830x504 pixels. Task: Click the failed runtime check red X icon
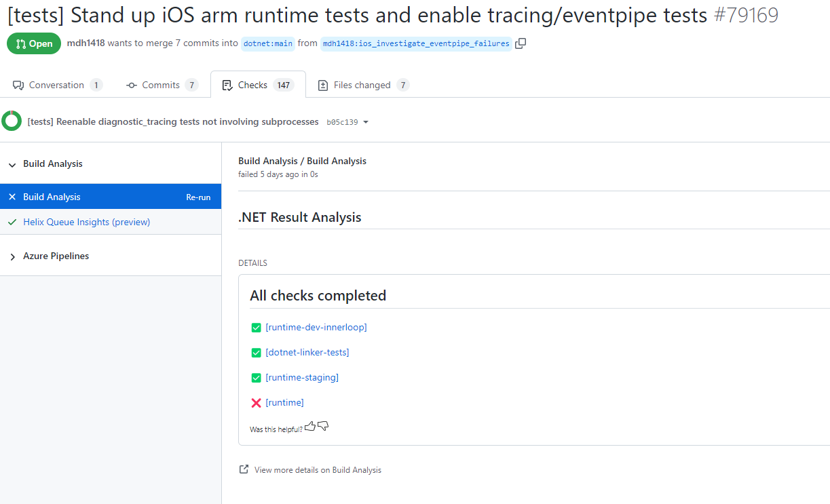pos(257,402)
